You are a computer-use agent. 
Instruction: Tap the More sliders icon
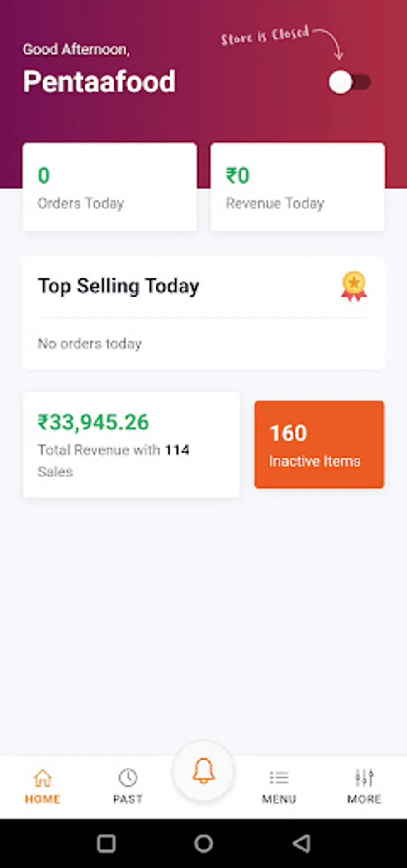(x=364, y=778)
